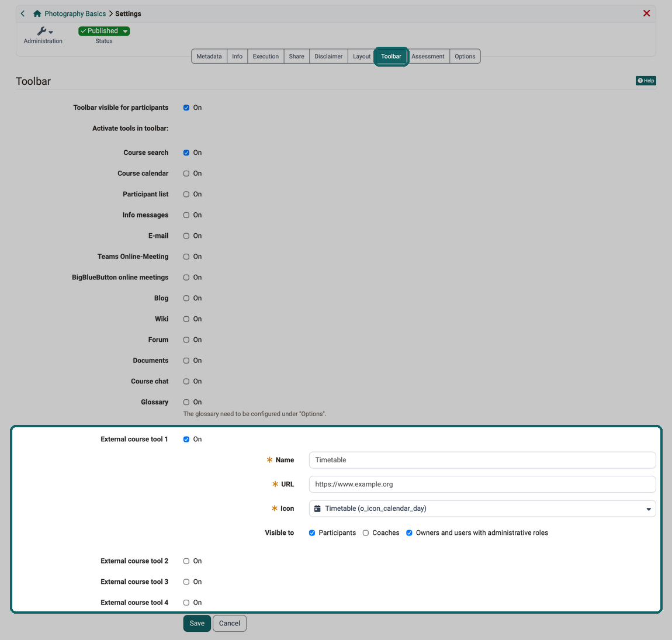Screen dimensions: 672x640
Task: Switch to the Info tab
Action: 237,56
